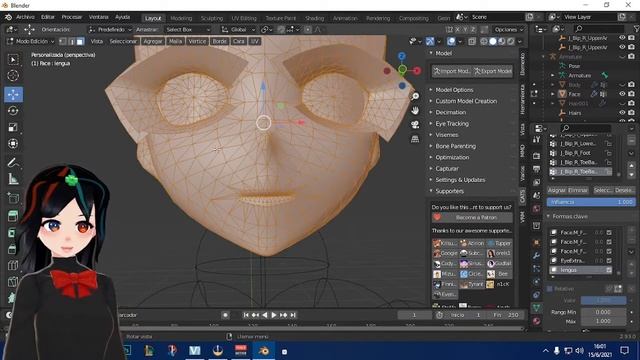640x360 pixels.
Task: Expand the Eye Tracking panel
Action: 452,123
